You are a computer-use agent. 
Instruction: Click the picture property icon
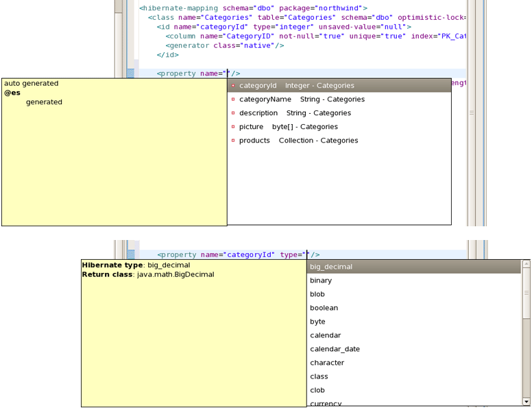[233, 127]
